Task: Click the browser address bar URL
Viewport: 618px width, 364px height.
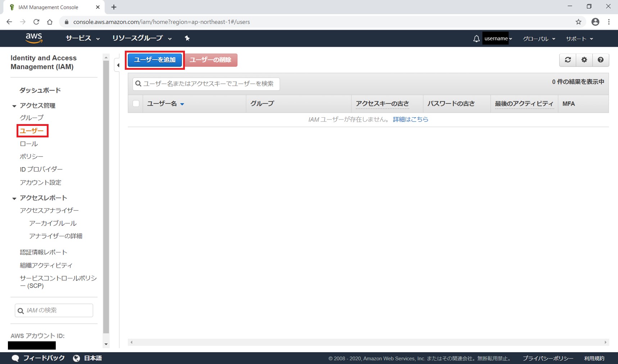Action: click(x=162, y=22)
